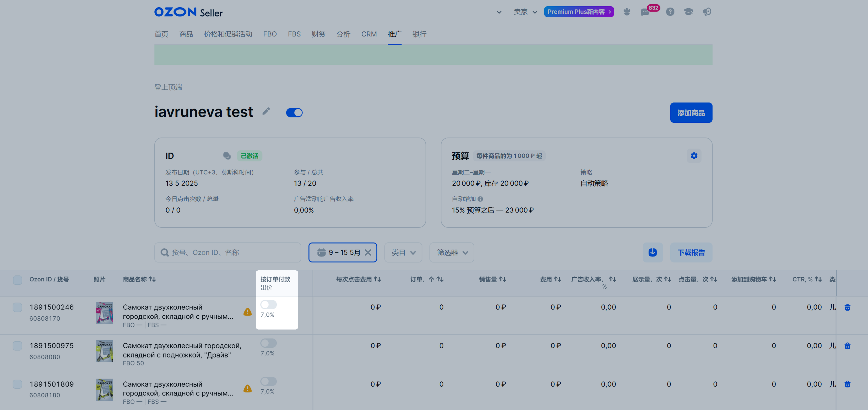Sort by 销售量 column
The width and height of the screenshot is (868, 410).
click(x=502, y=279)
